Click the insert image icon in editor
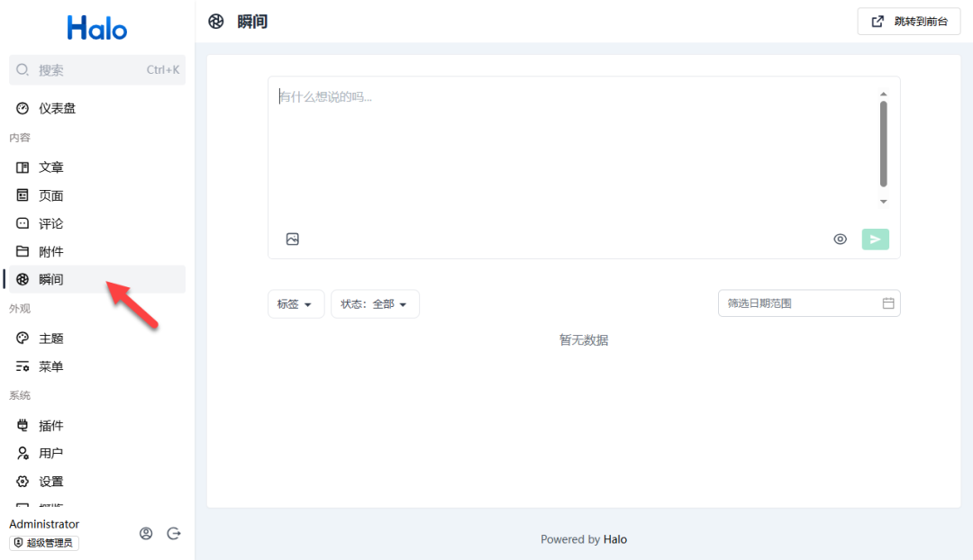973x560 pixels. pos(292,239)
